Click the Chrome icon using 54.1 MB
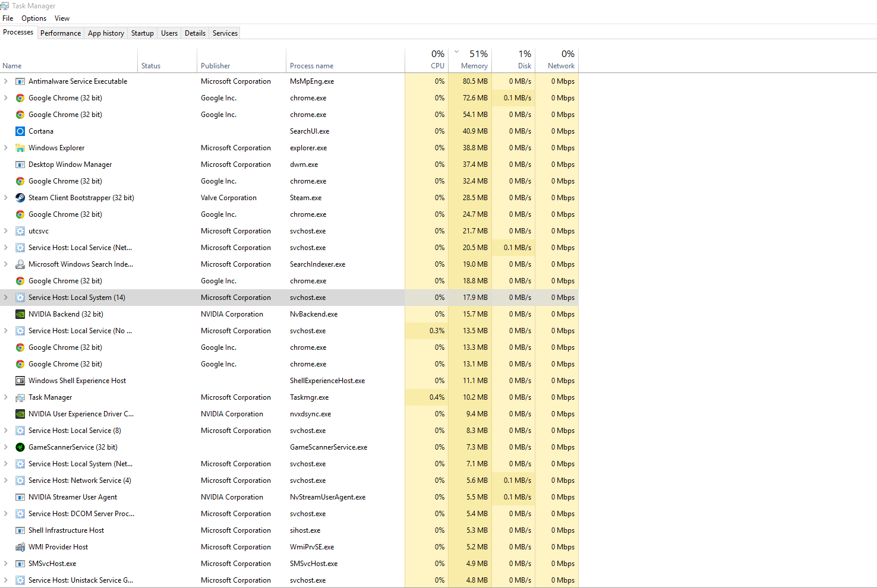Viewport: 877px width, 588px height. (20, 115)
